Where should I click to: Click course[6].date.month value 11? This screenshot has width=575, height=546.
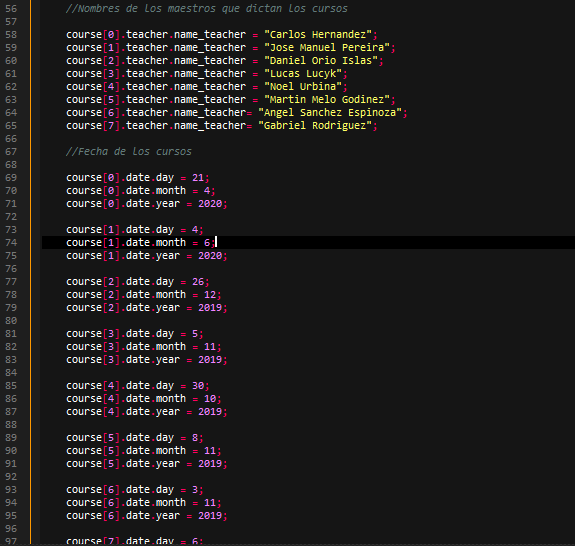pos(210,503)
